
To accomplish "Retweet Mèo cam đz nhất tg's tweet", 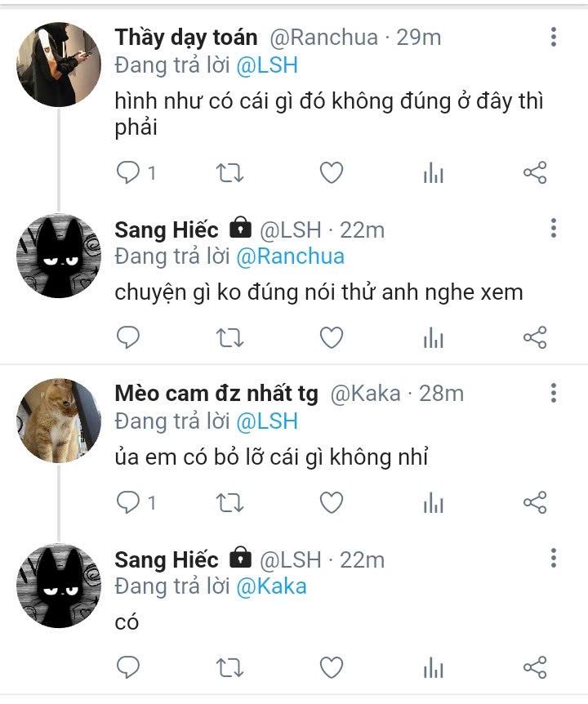I will click(x=229, y=502).
